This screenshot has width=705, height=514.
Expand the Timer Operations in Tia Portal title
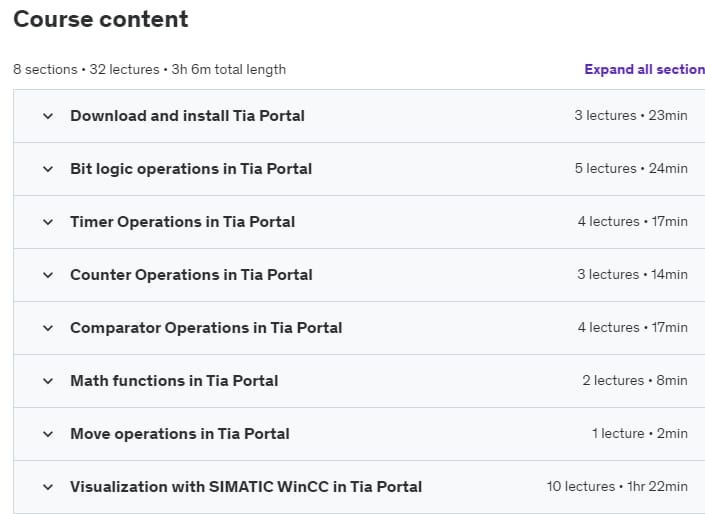pos(182,222)
